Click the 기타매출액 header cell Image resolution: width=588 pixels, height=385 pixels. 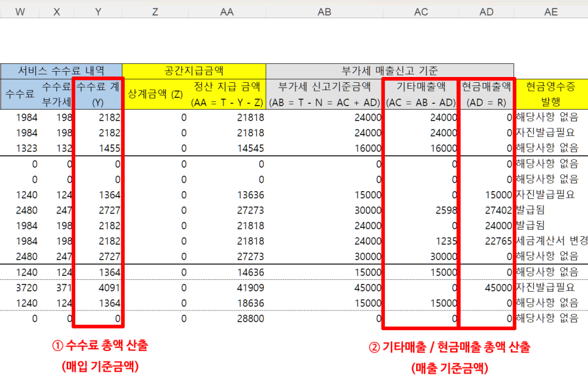pyautogui.click(x=421, y=94)
